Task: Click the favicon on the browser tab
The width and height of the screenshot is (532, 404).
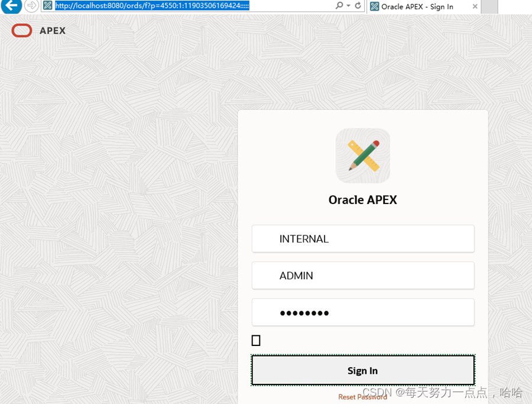Action: pos(375,7)
